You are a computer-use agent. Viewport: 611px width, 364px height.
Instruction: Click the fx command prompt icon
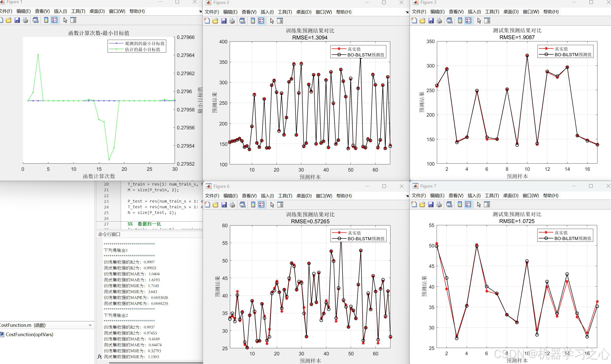pos(99,356)
